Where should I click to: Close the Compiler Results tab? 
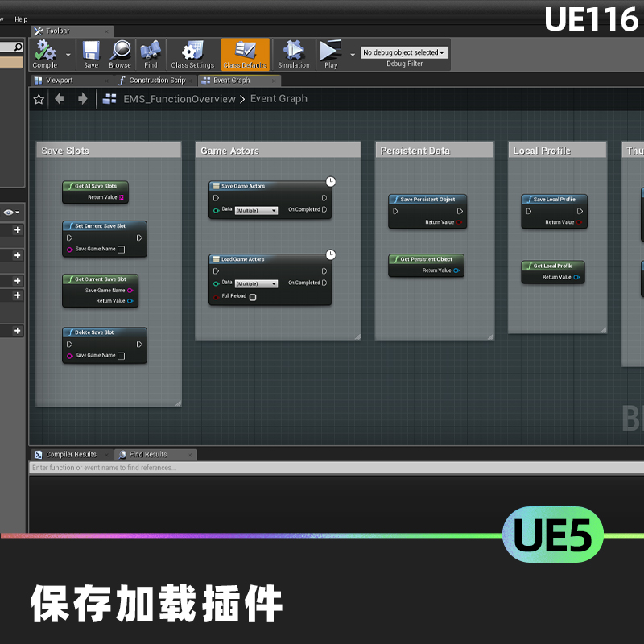(106, 455)
